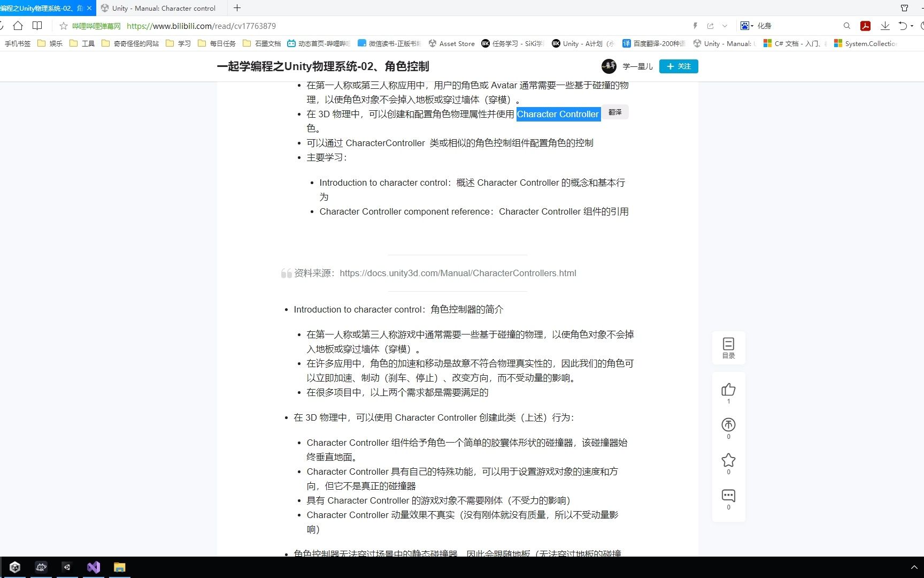924x578 pixels.
Task: Open the 目录 contents panel
Action: (728, 347)
